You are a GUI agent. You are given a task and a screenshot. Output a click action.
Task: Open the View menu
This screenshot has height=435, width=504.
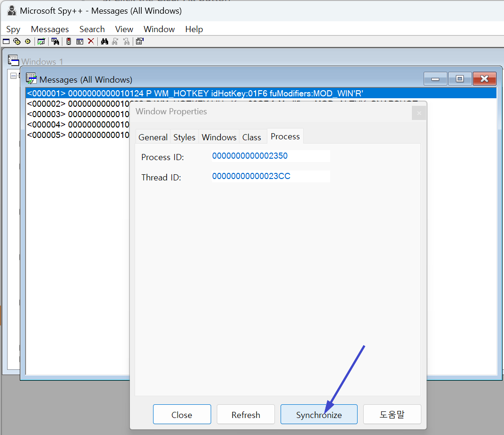point(124,29)
